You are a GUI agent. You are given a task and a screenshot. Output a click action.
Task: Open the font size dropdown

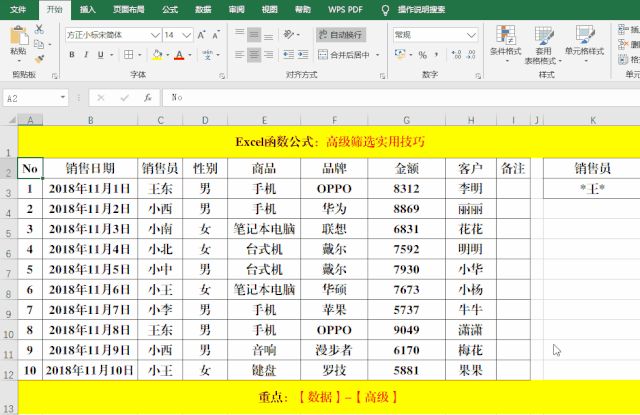[x=188, y=34]
